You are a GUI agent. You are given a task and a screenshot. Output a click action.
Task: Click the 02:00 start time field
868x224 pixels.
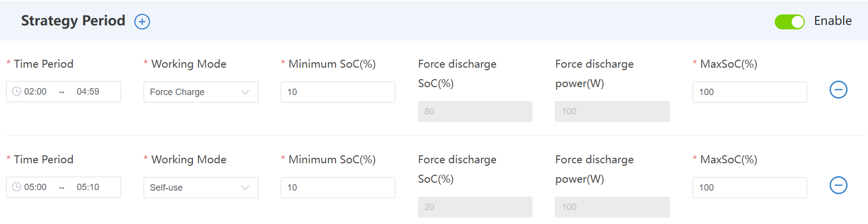pos(35,92)
